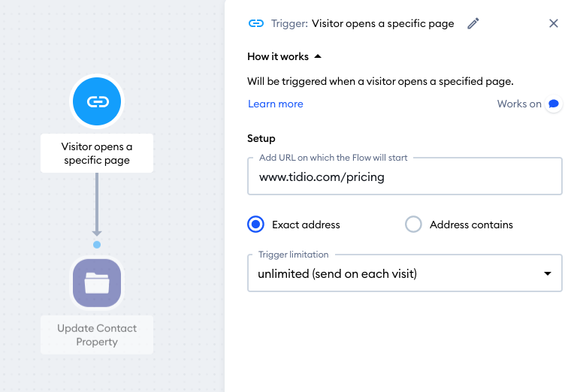Click the dropdown arrow in Trigger limitation
This screenshot has width=580, height=392.
(x=548, y=274)
